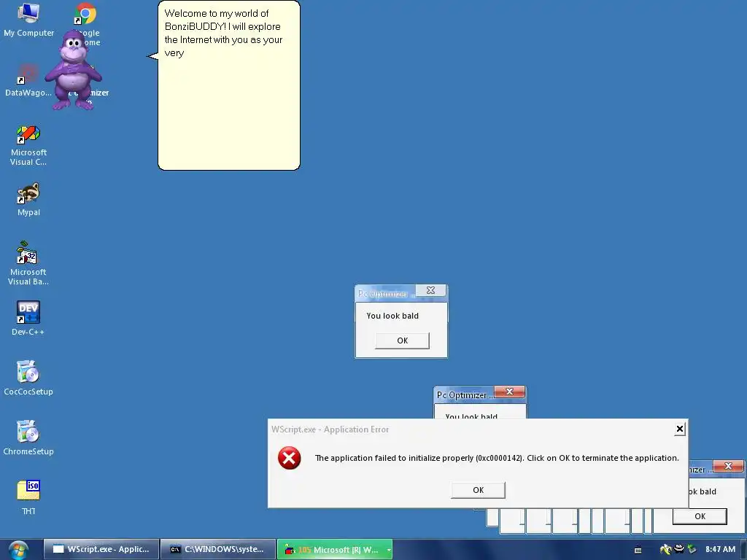Click the keyboard tray icon
This screenshot has height=560, width=747.
coord(638,550)
